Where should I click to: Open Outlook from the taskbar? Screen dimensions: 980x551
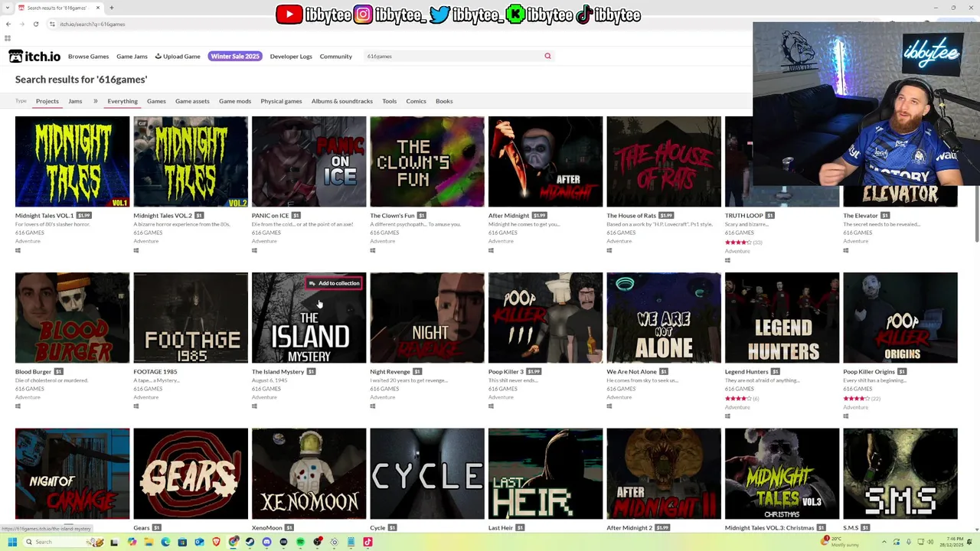(199, 542)
